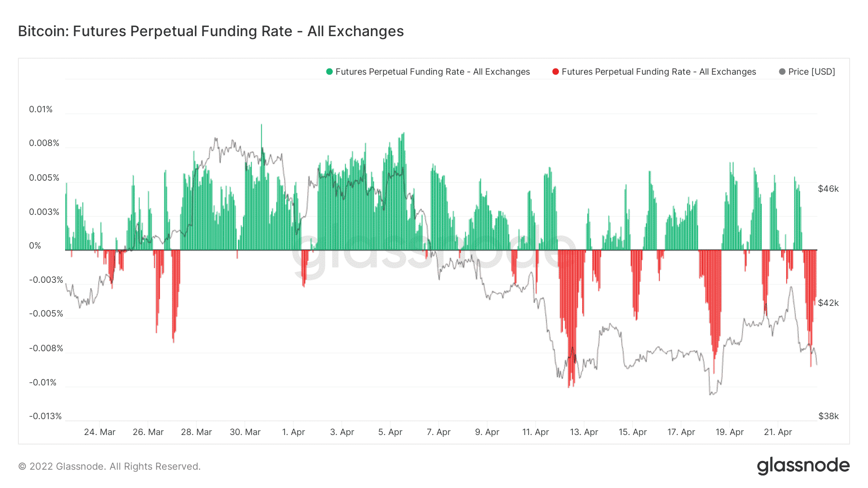Select the 5. Apr date label
Image resolution: width=868 pixels, height=488 pixels.
(390, 432)
